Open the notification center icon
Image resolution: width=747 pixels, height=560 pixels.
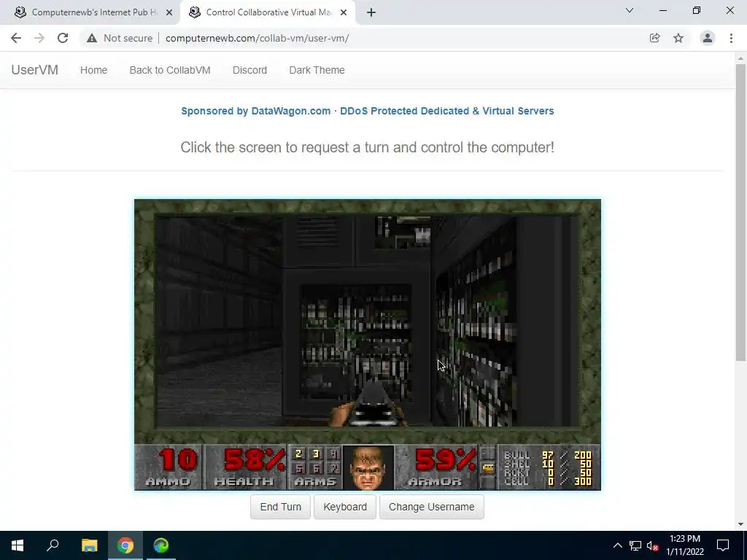click(x=723, y=545)
